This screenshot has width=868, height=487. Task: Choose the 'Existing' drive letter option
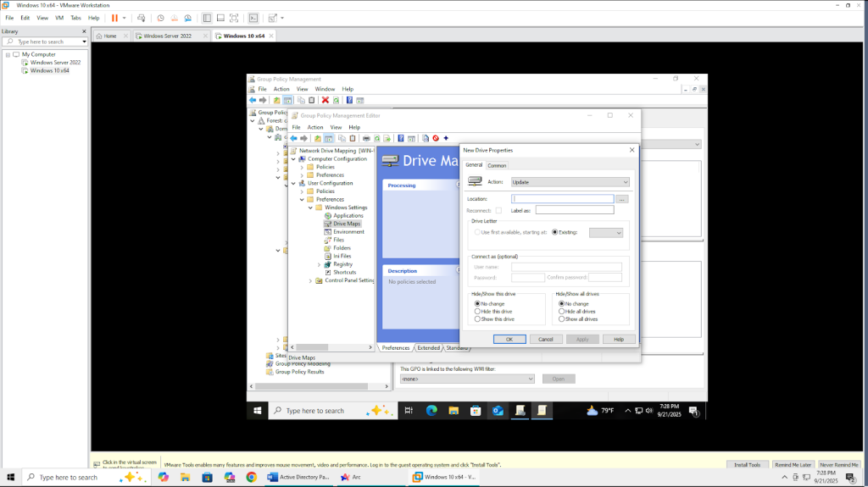tap(555, 232)
